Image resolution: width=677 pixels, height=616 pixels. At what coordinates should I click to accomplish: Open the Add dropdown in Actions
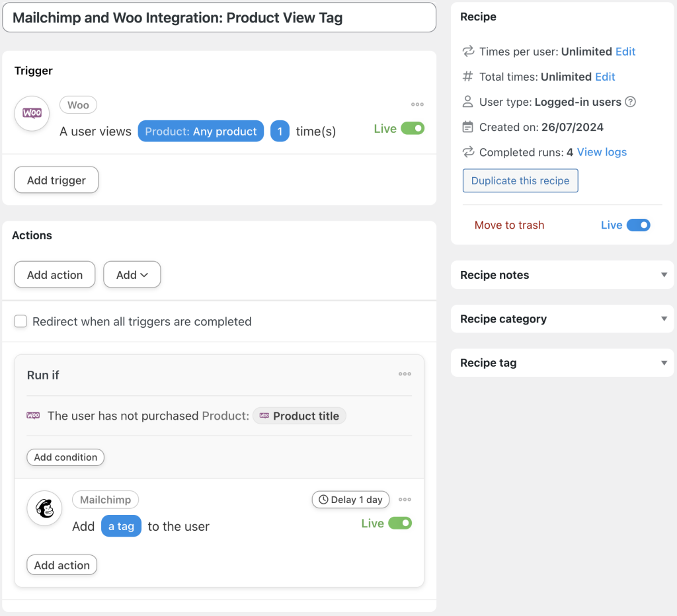132,274
